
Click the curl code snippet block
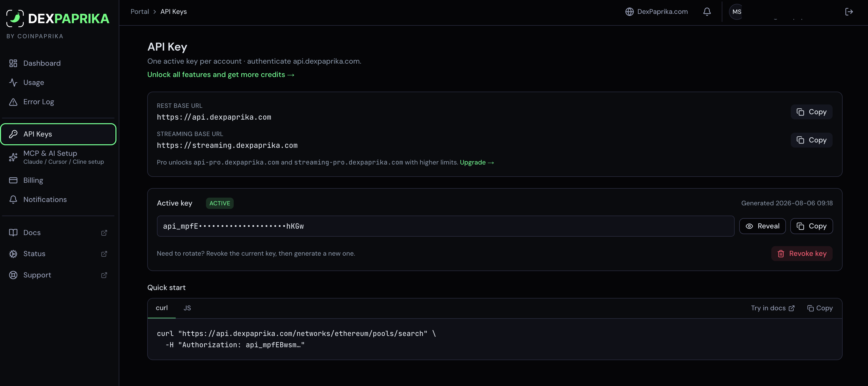point(495,339)
